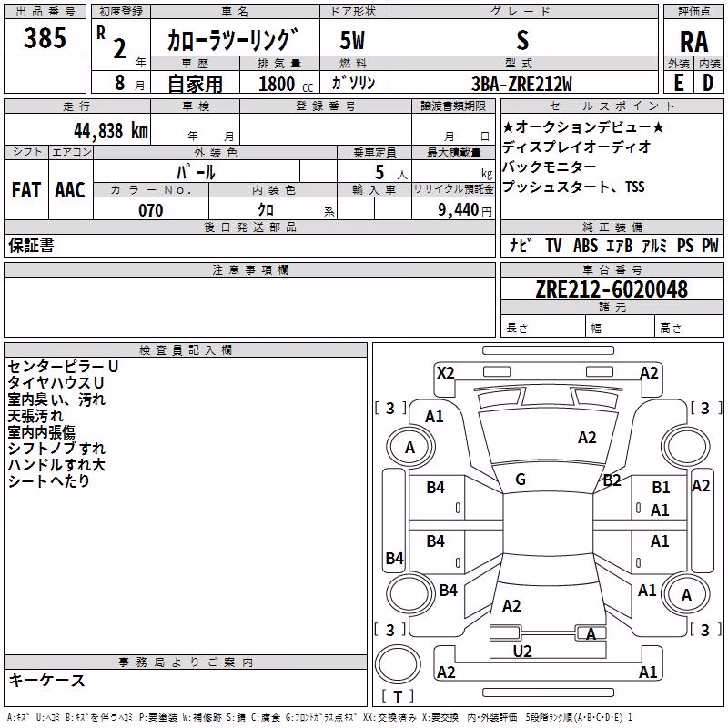Image resolution: width=728 pixels, height=728 pixels.
Task: Click the door shape value 5W
Action: click(x=353, y=40)
